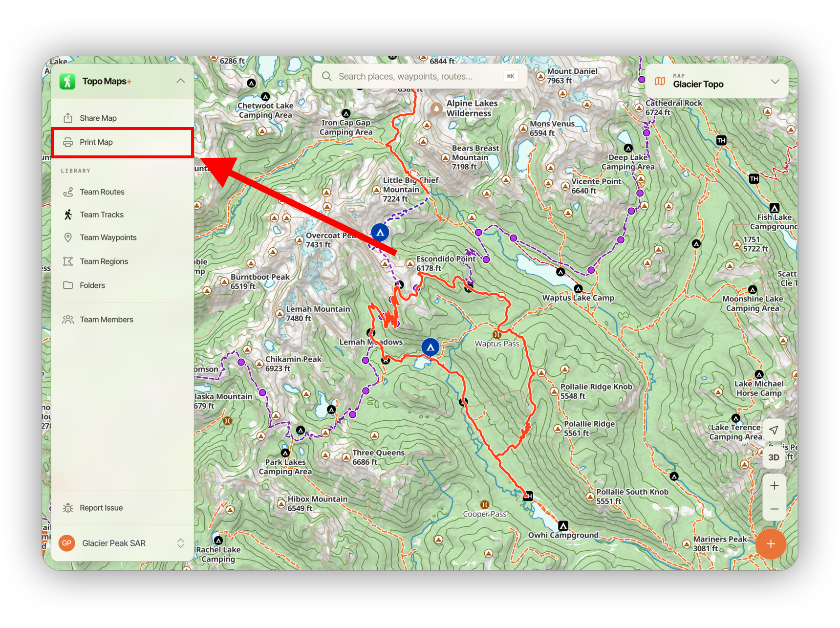
Task: Click the Lake Terence Camping Area label
Action: click(x=735, y=432)
